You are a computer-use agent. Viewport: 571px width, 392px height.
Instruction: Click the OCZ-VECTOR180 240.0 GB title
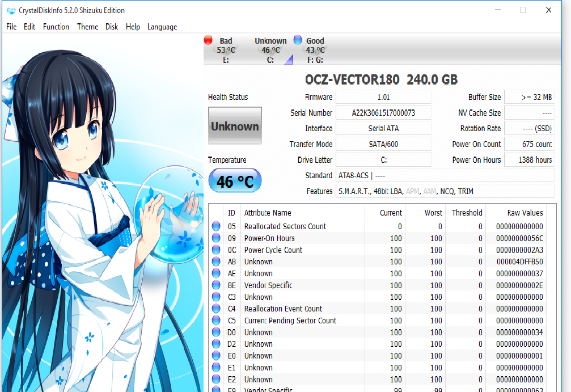381,80
